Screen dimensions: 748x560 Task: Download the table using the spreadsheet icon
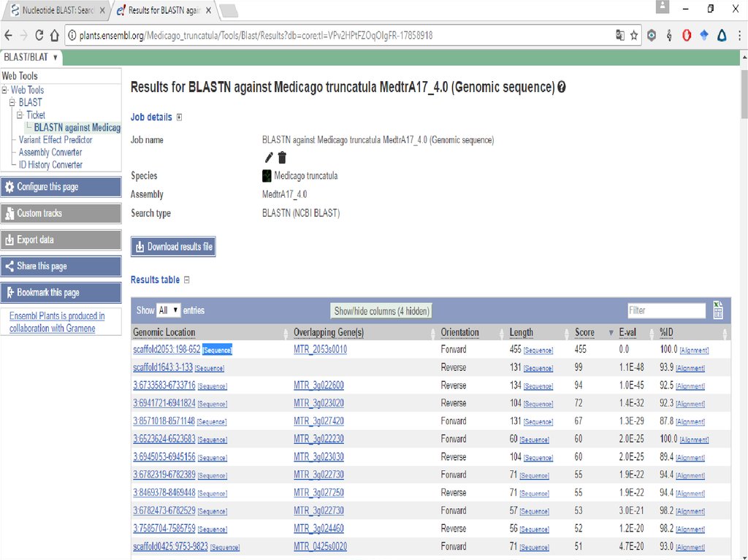pos(718,310)
